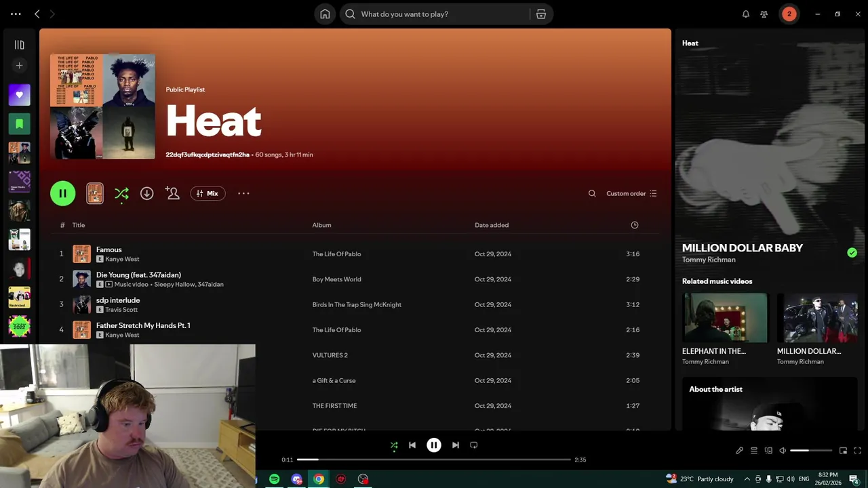Viewport: 868px width, 488px height.
Task: Pause the Heat playlist with the green button
Action: tap(62, 193)
